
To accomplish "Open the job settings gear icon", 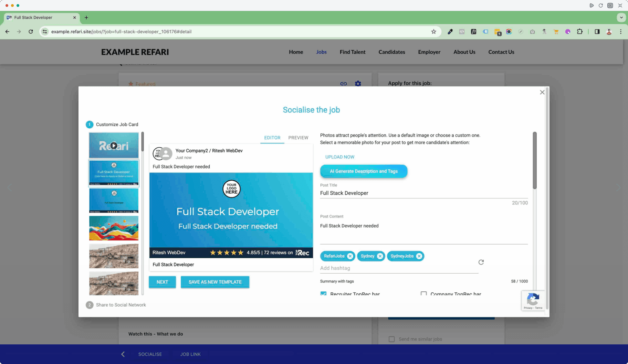I will [358, 84].
